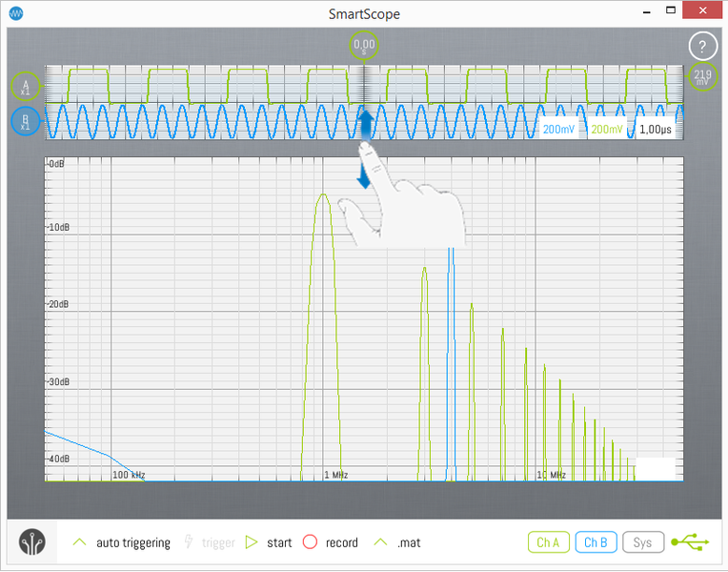The width and height of the screenshot is (728, 572).
Task: Click the 1 MHz peak in FFT graph
Action: 323,197
